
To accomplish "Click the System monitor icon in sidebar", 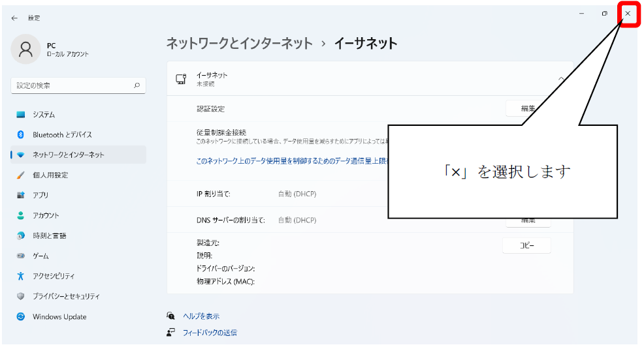I will click(21, 115).
